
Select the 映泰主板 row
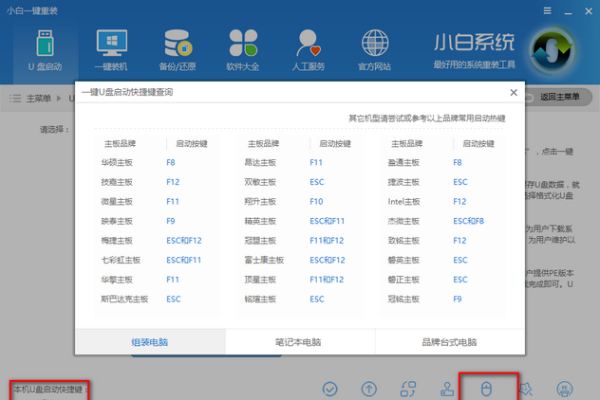[157, 221]
